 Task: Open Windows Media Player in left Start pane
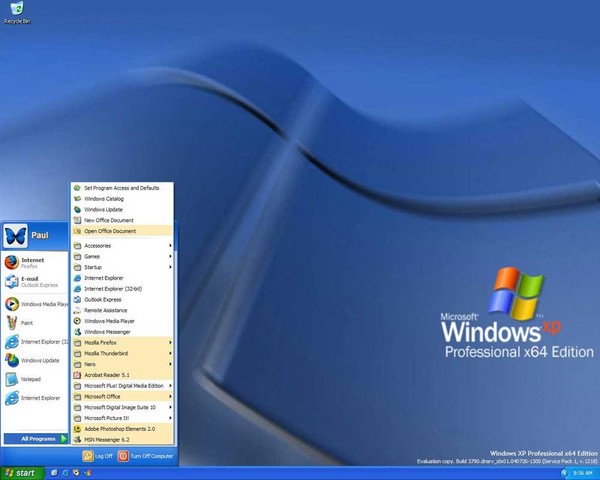pyautogui.click(x=36, y=304)
